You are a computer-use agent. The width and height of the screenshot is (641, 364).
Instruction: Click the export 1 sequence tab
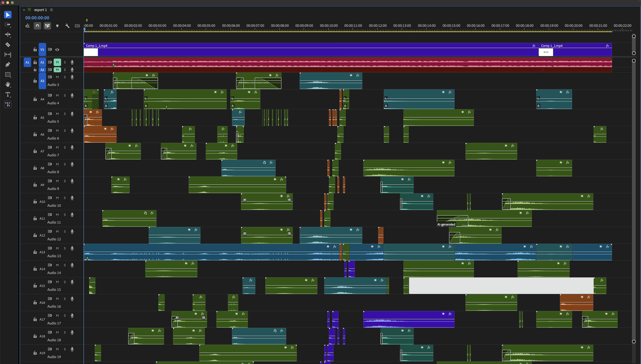coord(40,10)
